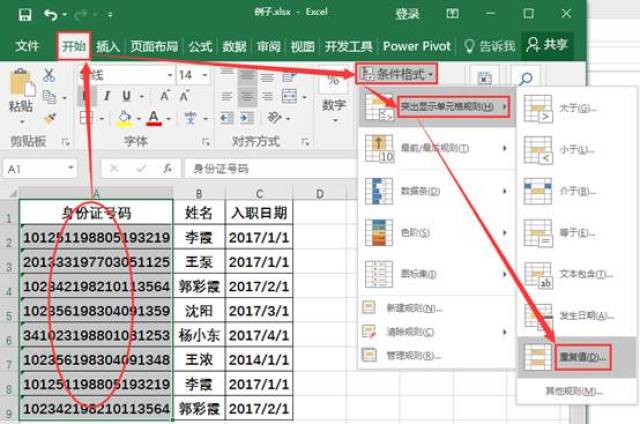Choose Between (介于) rule

pos(576,191)
